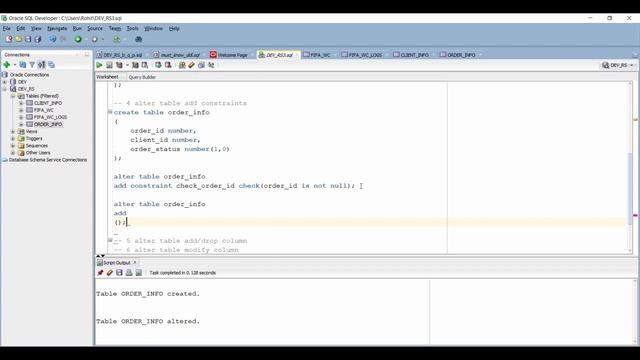
Task: Close the Script Output tab
Action: point(135,262)
